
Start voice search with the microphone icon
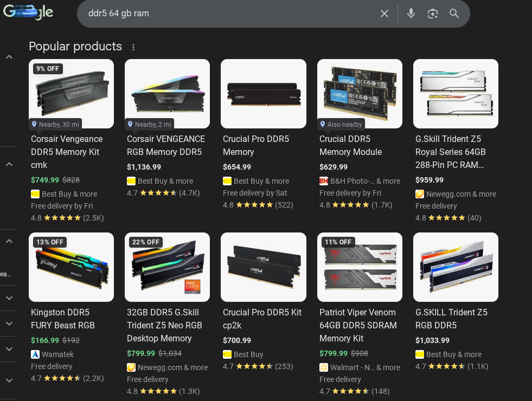[411, 14]
